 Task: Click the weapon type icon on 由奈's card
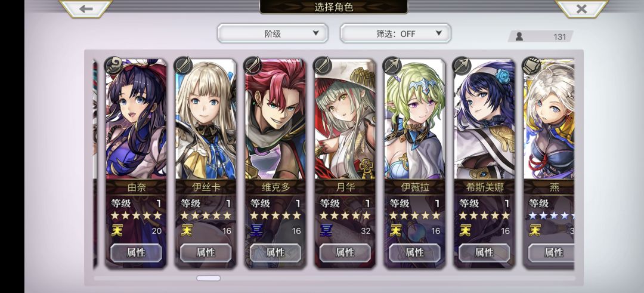(114, 65)
